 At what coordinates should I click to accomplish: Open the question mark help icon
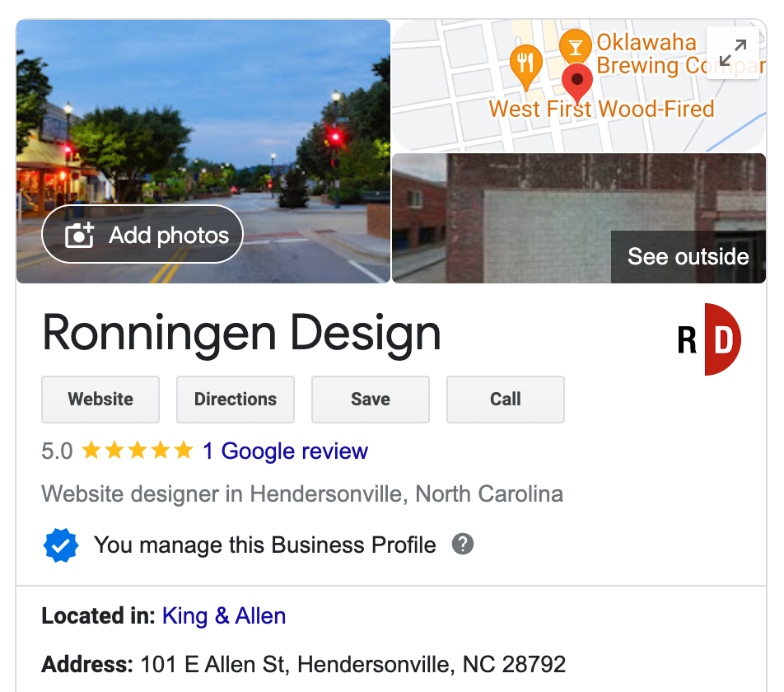pos(463,544)
